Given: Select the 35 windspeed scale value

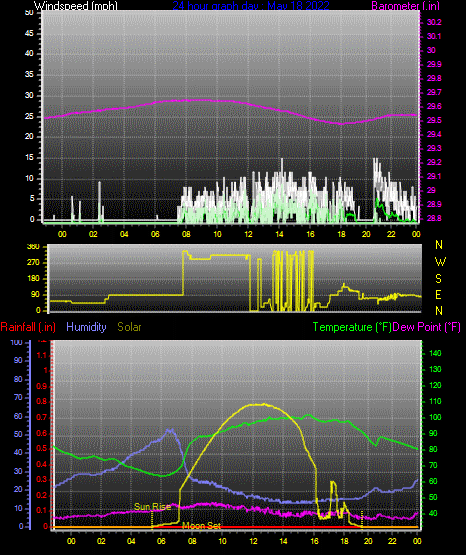Looking at the screenshot, I should (x=29, y=75).
